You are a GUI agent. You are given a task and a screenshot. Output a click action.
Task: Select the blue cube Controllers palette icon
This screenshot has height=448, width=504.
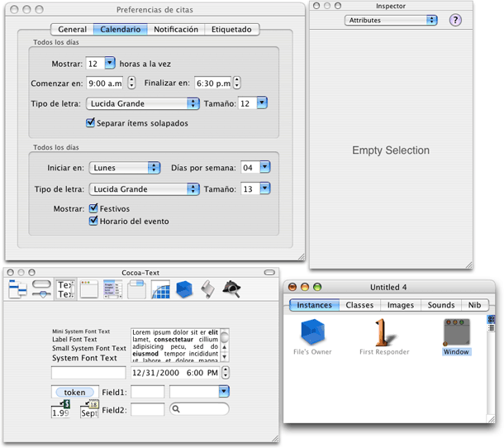[184, 288]
